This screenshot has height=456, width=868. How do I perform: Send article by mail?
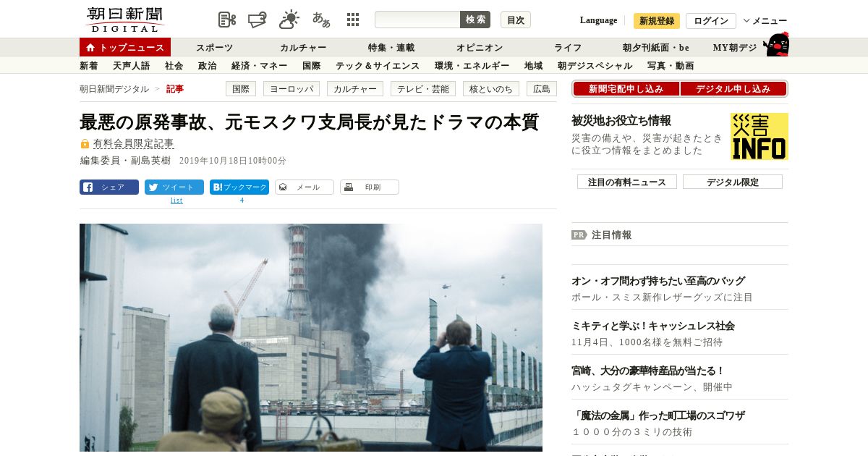pos(305,187)
